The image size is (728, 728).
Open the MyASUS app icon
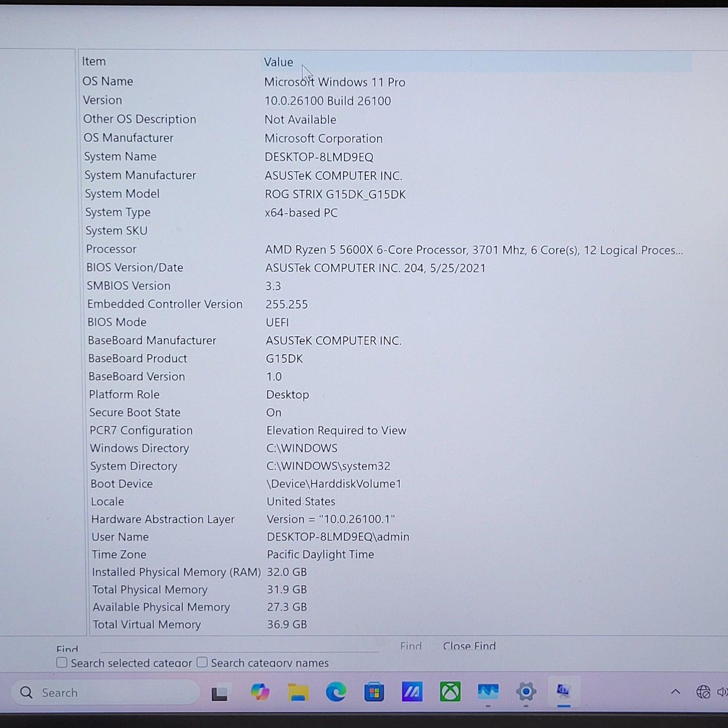click(412, 692)
